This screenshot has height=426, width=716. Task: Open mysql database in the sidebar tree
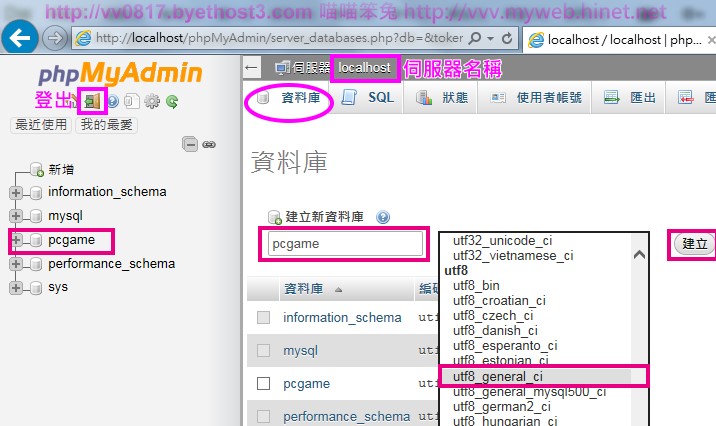(65, 216)
